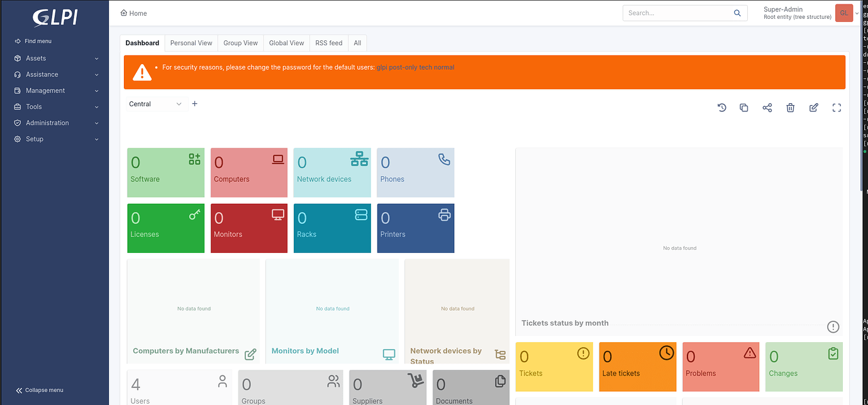
Task: Click the post-only user link
Action: click(x=404, y=67)
